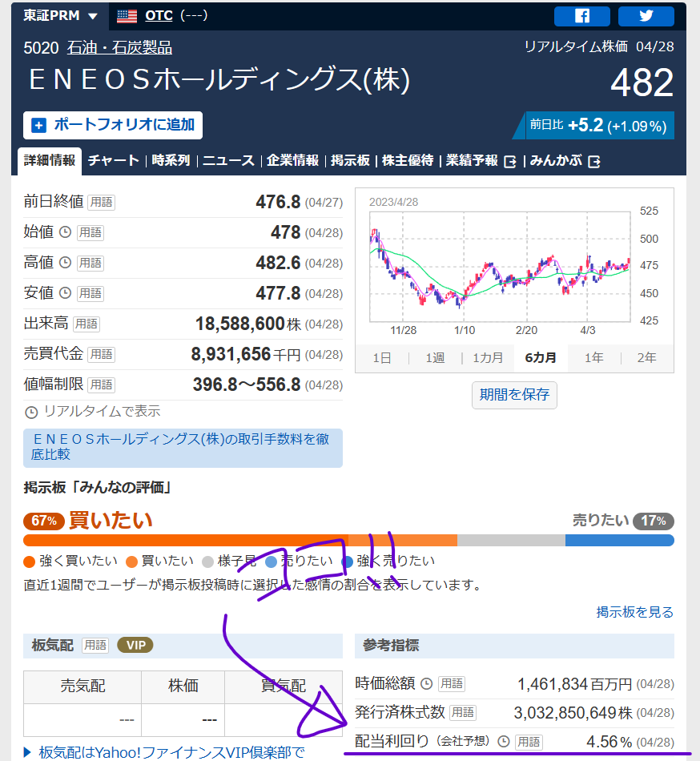Open the 業績予報 external link tab
The image size is (700, 761).
481,161
